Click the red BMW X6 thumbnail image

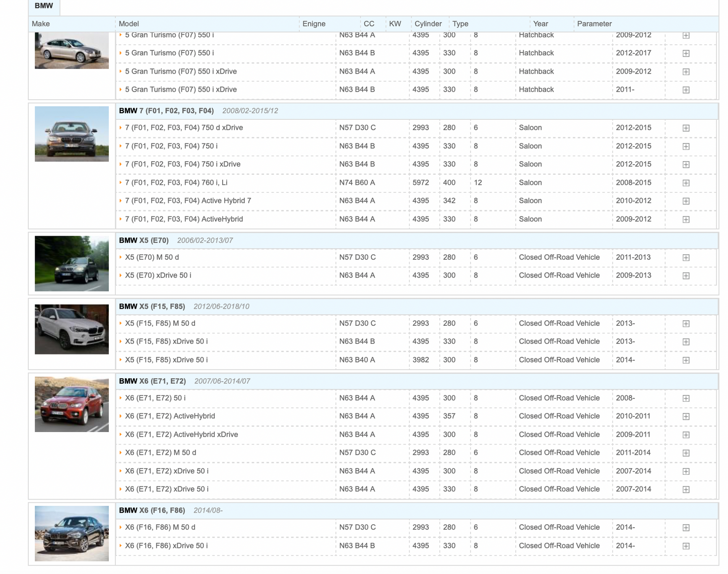click(72, 404)
